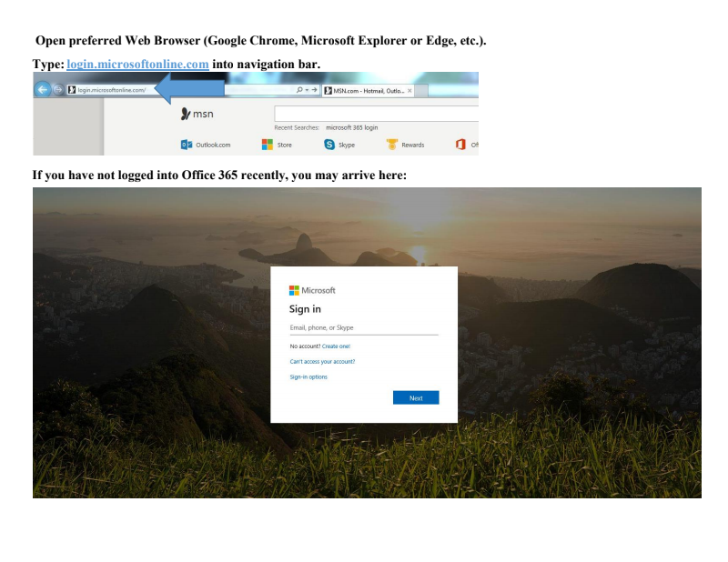Open the login.microsoftonline.com hyperlink in instructions

coord(137,65)
